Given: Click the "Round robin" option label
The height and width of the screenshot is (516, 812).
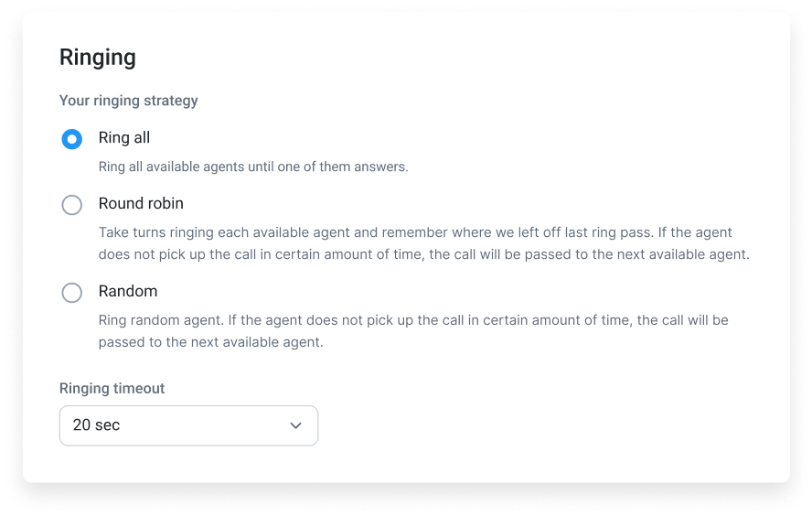Looking at the screenshot, I should (141, 204).
